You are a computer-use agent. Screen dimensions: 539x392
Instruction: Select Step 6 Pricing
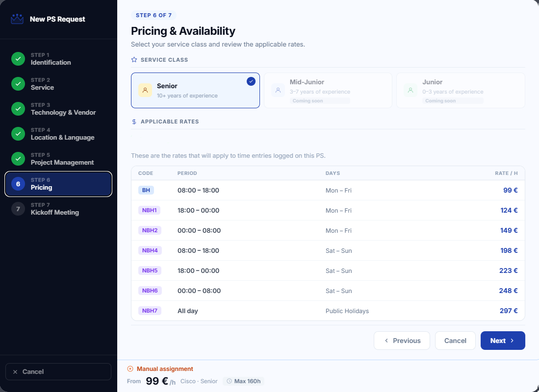click(x=58, y=184)
